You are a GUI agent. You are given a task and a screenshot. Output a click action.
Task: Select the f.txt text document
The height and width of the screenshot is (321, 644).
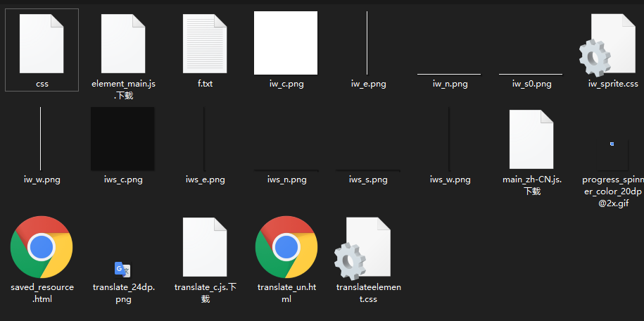click(x=205, y=44)
